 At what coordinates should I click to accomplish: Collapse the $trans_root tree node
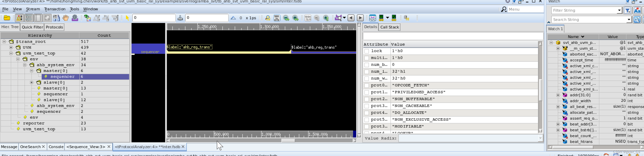tap(4, 41)
